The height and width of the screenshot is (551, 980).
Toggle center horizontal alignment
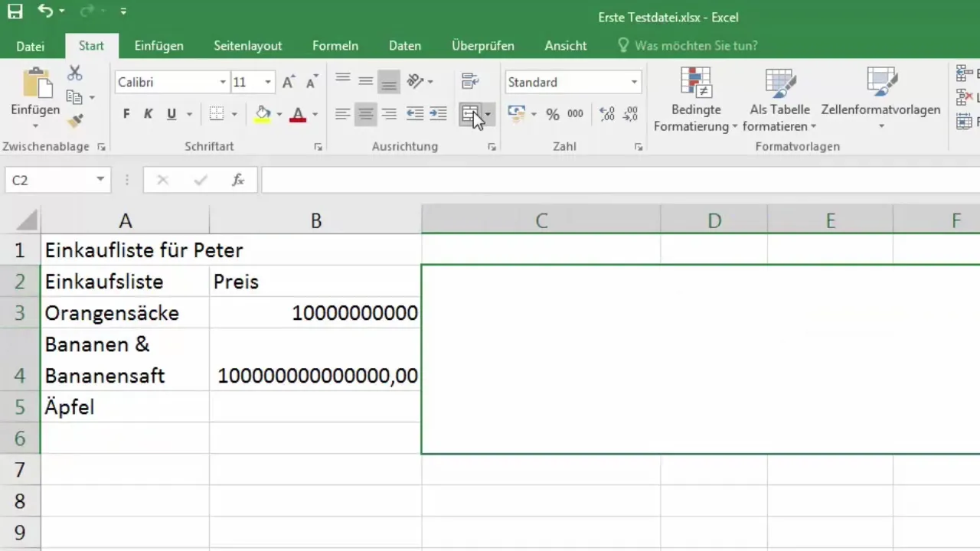point(366,114)
